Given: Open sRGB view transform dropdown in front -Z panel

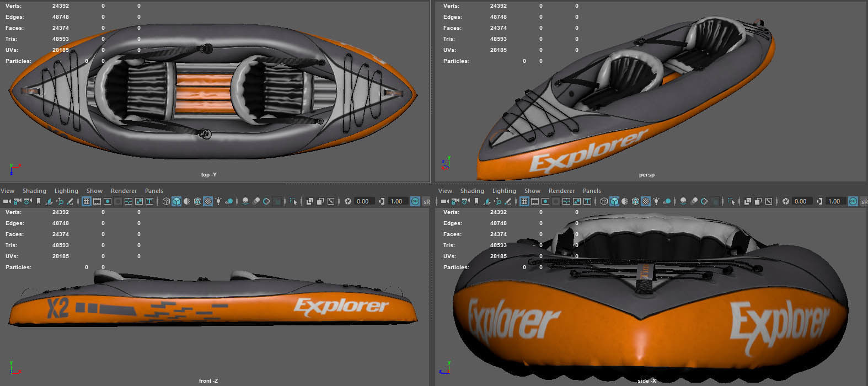Looking at the screenshot, I should point(426,201).
